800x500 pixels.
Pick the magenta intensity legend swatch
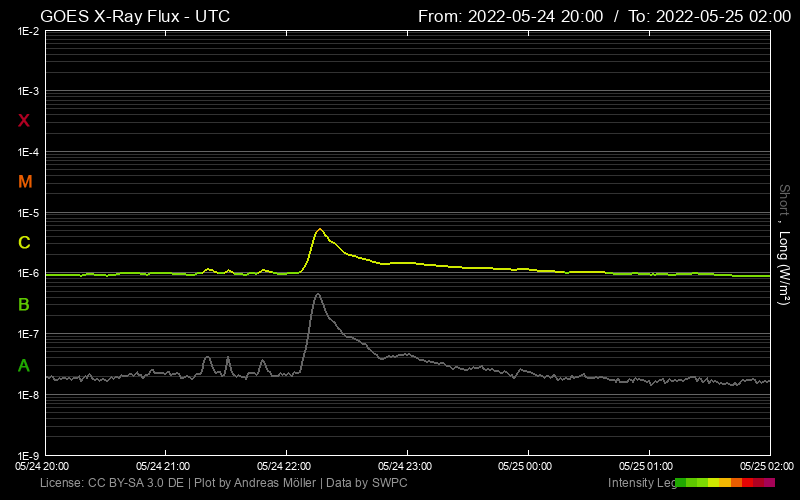[769, 483]
